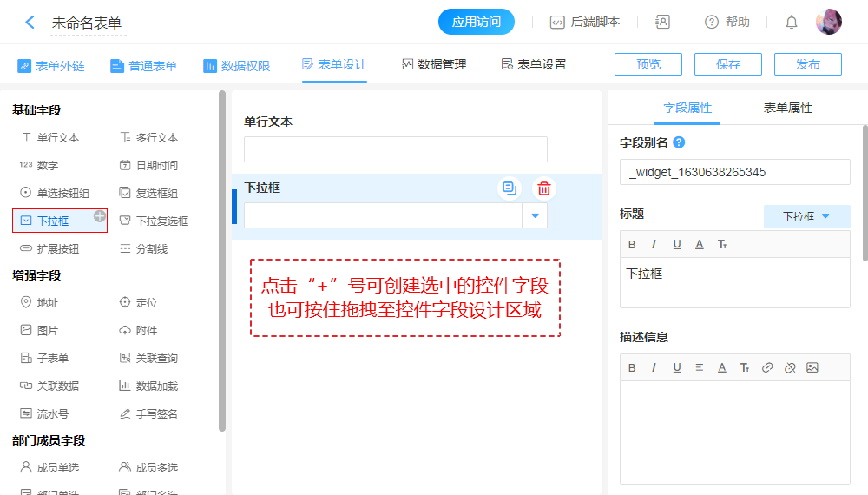868x495 pixels.
Task: Click the 发布 button
Action: point(807,64)
